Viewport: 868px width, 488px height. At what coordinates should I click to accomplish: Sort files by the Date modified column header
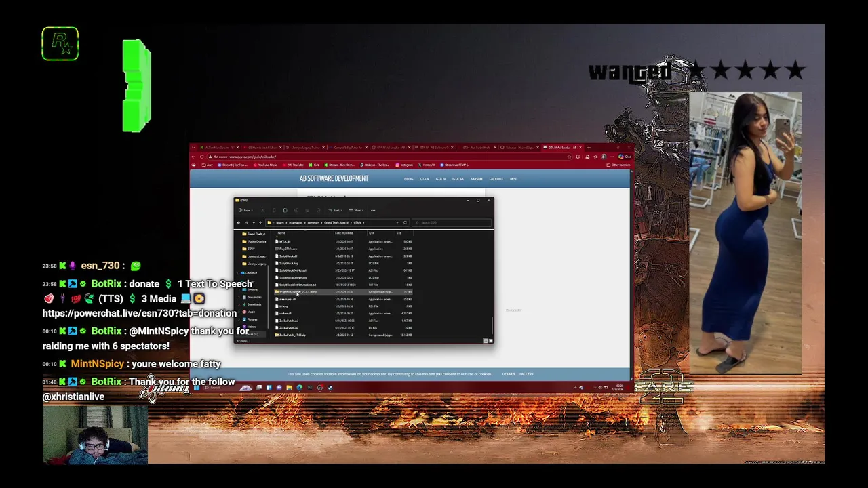coord(344,233)
